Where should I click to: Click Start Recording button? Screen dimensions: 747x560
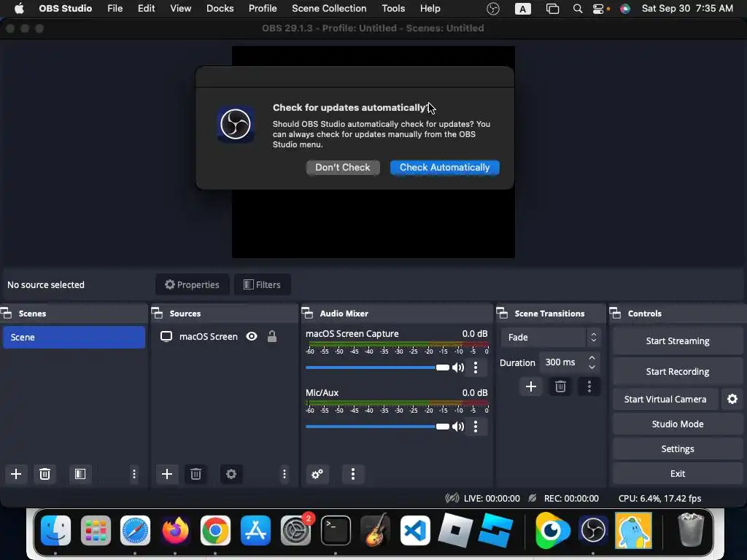click(678, 371)
